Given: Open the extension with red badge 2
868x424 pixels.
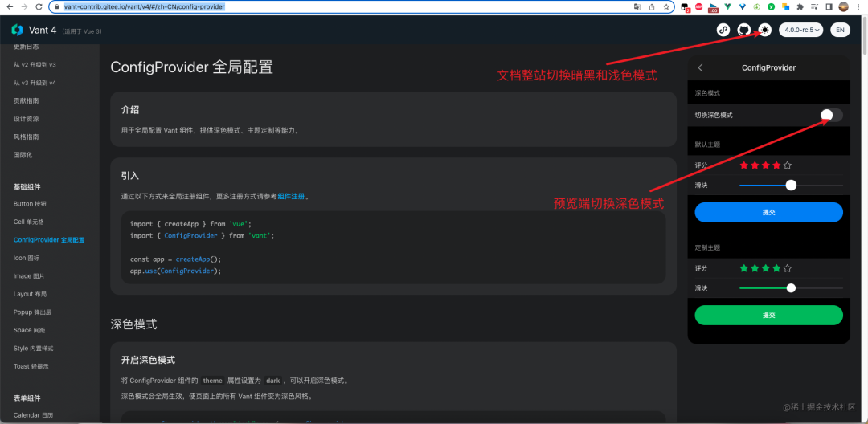Looking at the screenshot, I should point(686,8).
